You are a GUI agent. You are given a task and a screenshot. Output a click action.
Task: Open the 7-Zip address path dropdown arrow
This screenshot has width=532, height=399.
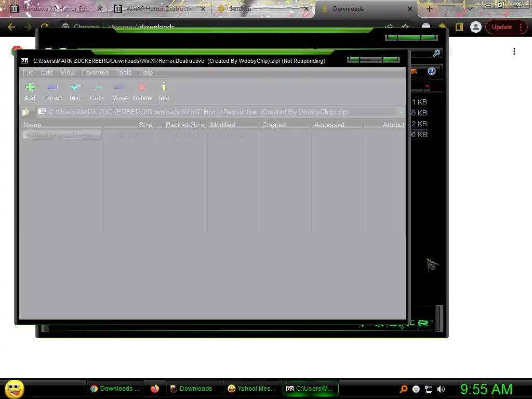point(402,112)
